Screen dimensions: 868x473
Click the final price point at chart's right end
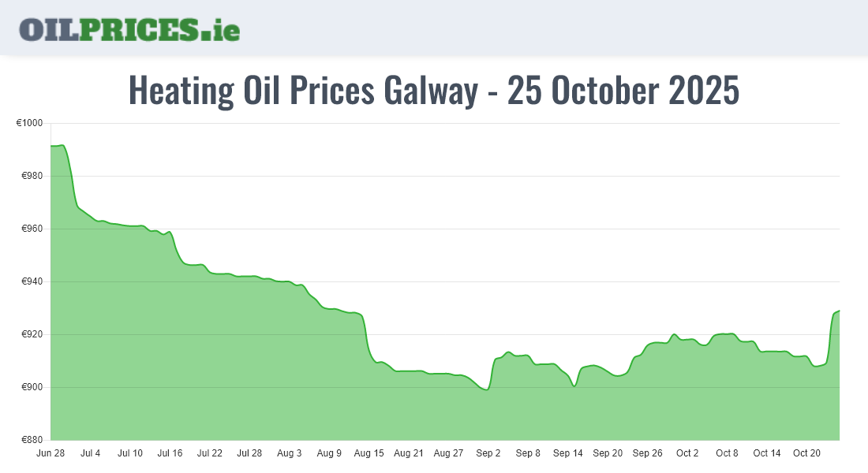coord(839,311)
